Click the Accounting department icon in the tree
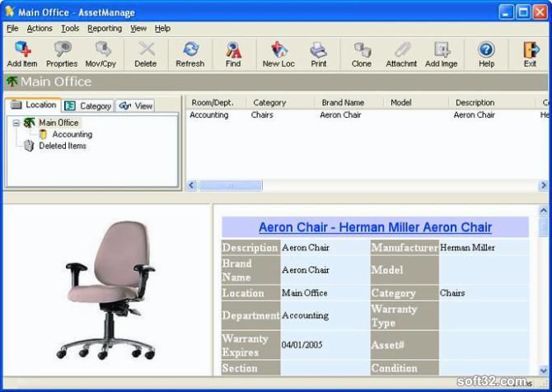The height and width of the screenshot is (392, 552). click(43, 134)
